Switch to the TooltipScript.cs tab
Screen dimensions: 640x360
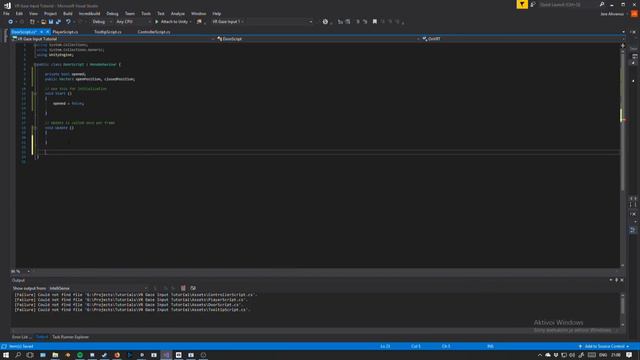pyautogui.click(x=108, y=32)
